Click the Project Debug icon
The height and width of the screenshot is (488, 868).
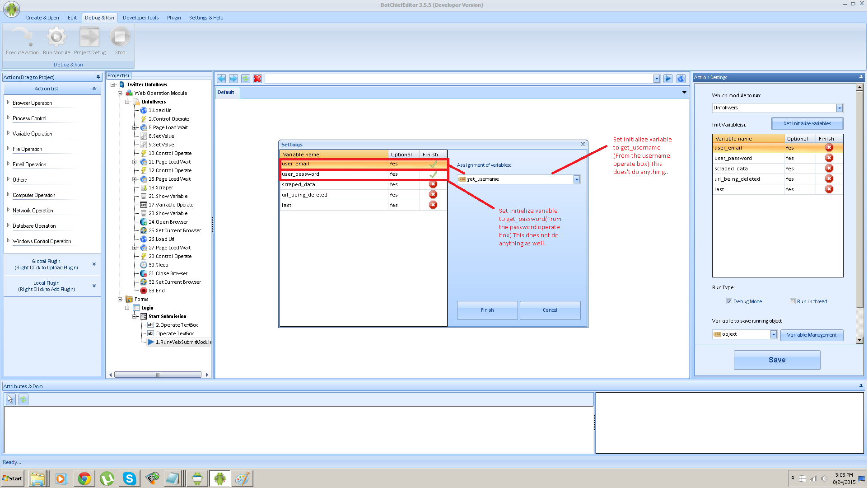tap(89, 38)
